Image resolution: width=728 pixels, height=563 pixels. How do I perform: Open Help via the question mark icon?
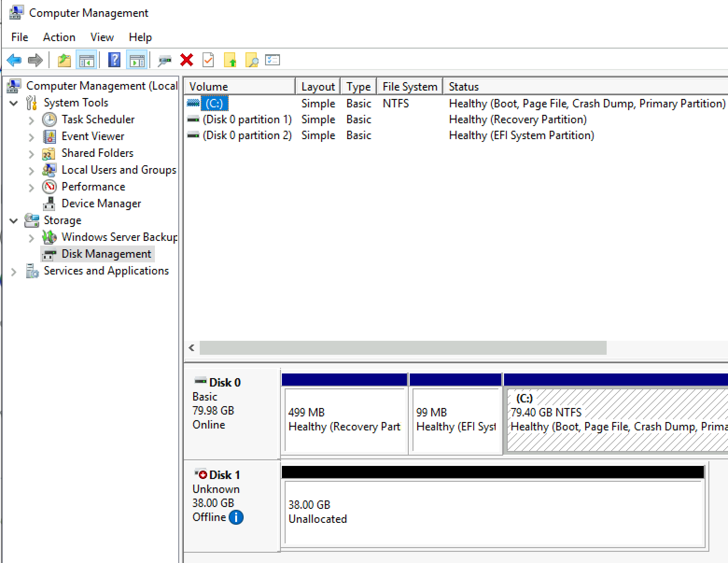(114, 60)
